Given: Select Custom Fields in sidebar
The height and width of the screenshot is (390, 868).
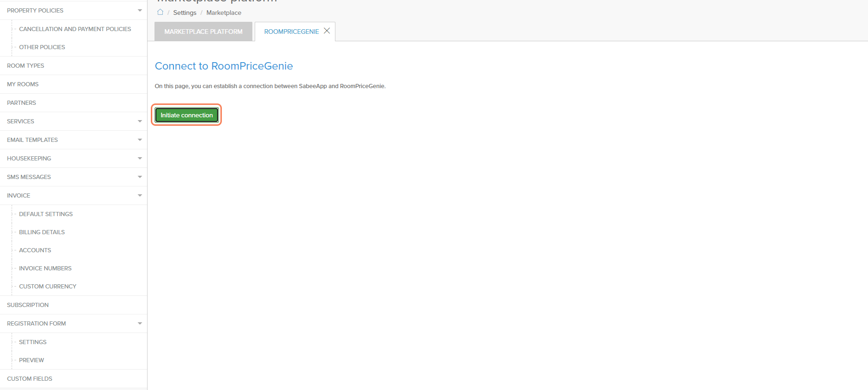Looking at the screenshot, I should click(x=30, y=378).
